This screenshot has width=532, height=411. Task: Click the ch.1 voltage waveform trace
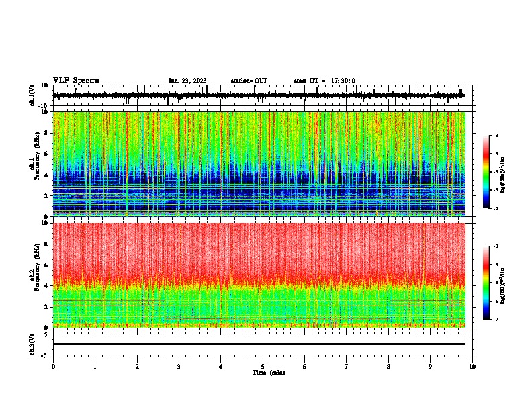[x=259, y=95]
